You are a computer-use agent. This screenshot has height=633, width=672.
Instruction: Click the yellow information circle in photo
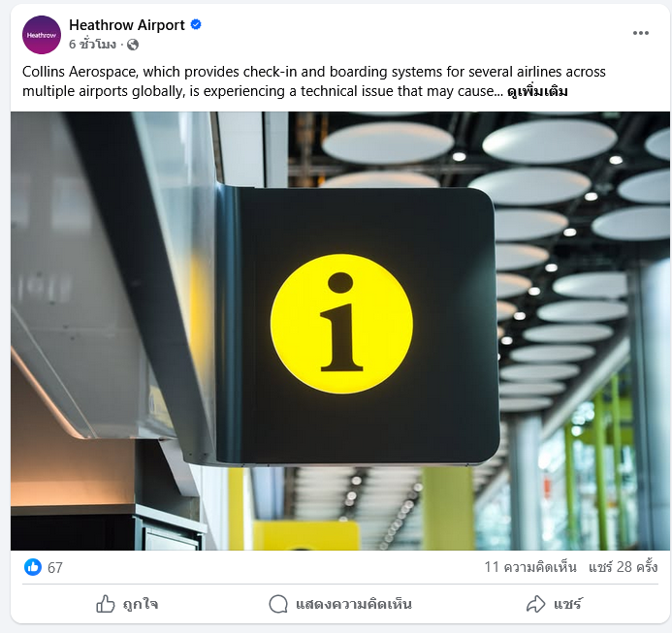point(341,324)
